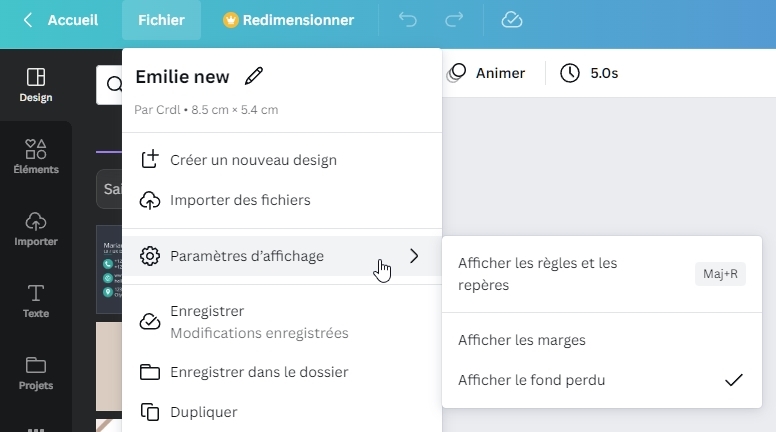The width and height of the screenshot is (776, 432).
Task: Click the clock duration icon for 5.0s
Action: click(x=570, y=73)
